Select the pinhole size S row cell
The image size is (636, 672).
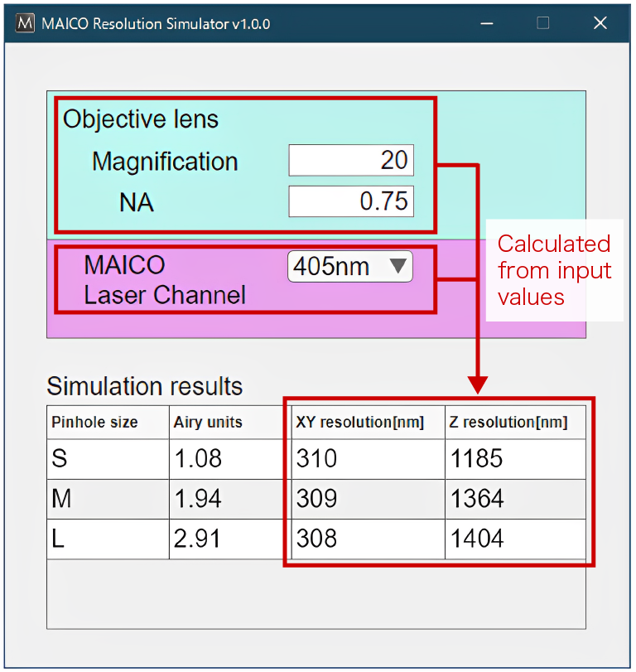pyautogui.click(x=108, y=458)
